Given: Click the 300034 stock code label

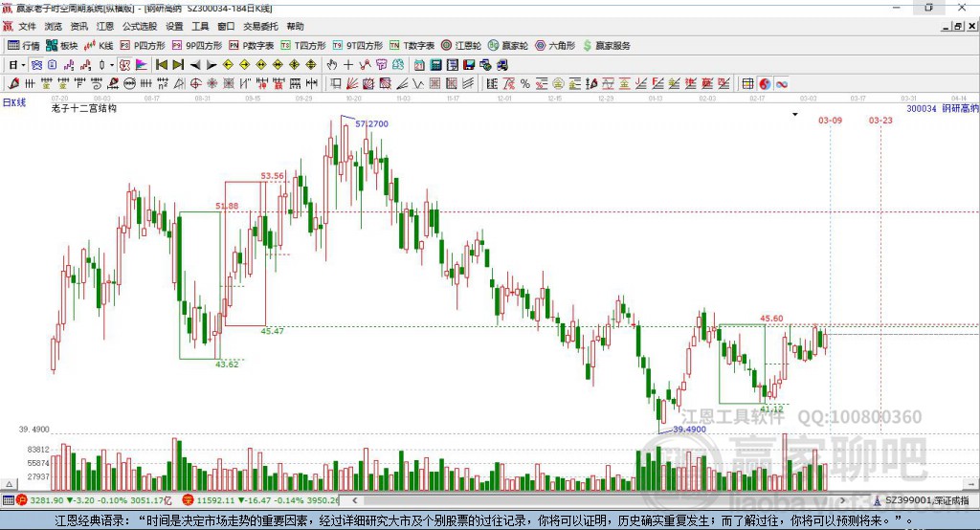Looking at the screenshot, I should pos(922,109).
